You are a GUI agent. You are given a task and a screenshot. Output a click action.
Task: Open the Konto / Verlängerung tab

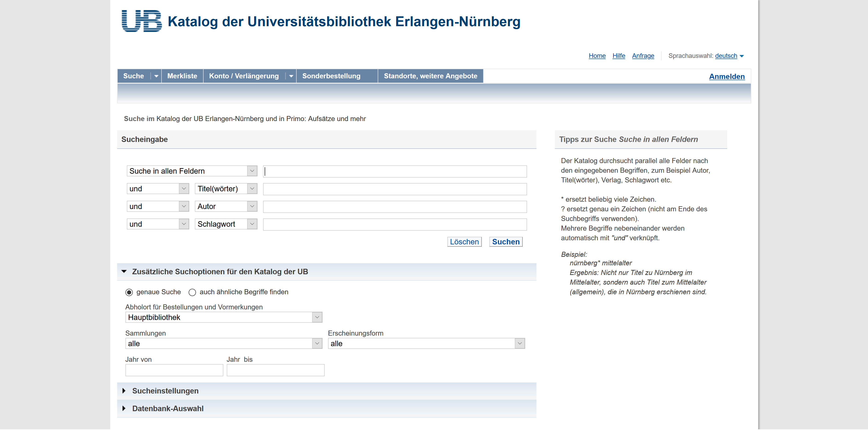244,76
